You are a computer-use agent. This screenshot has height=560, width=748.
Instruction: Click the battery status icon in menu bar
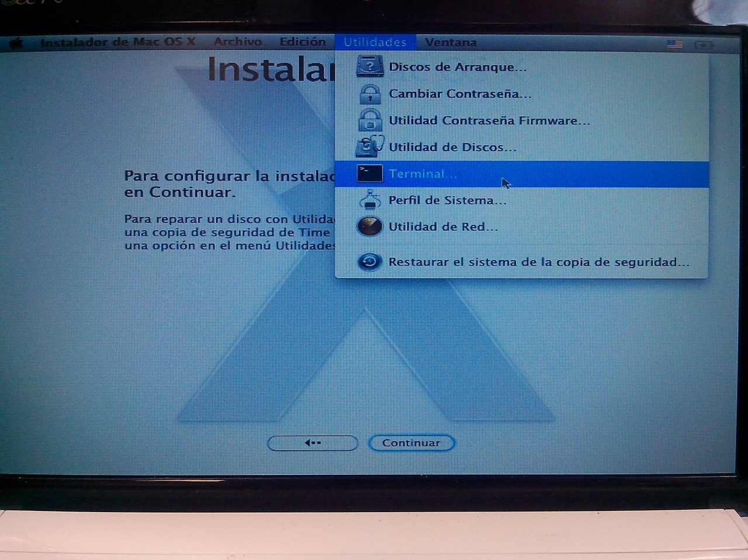tap(704, 45)
